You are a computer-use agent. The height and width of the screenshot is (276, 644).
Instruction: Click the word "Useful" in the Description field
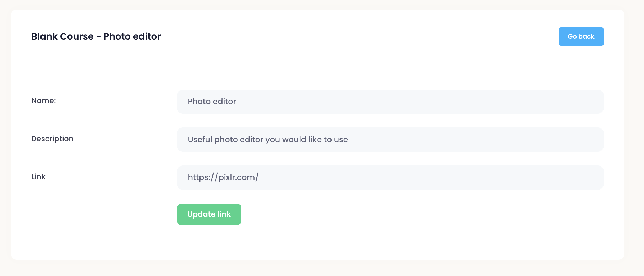tap(200, 140)
